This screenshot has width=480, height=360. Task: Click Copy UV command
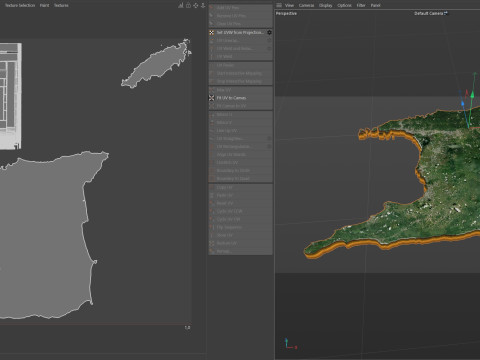(x=240, y=187)
